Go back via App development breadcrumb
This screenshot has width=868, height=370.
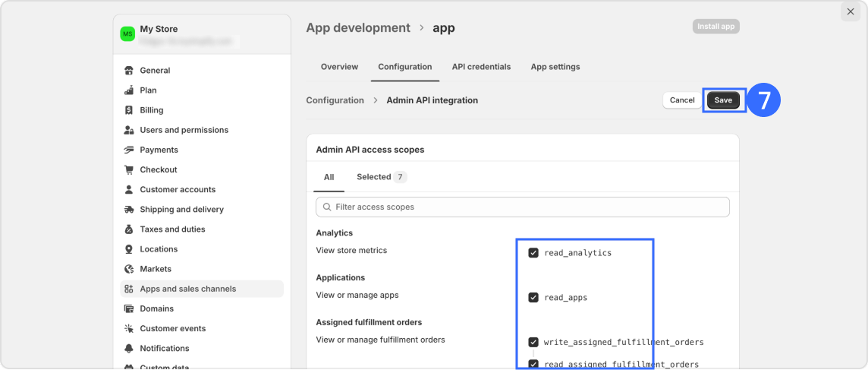pos(357,28)
